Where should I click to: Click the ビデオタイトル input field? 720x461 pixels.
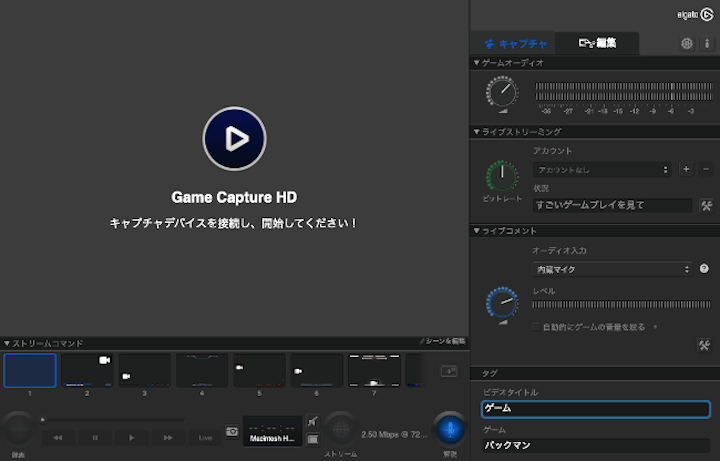(595, 409)
